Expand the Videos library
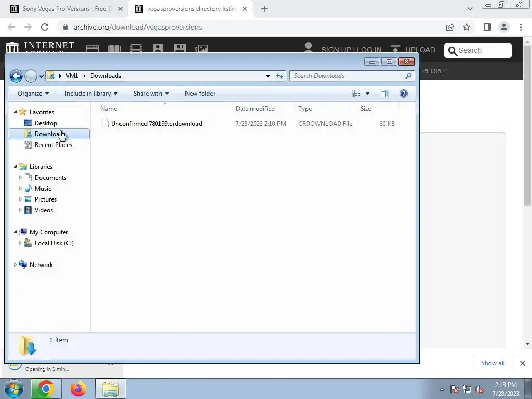This screenshot has width=532, height=399. coord(20,210)
